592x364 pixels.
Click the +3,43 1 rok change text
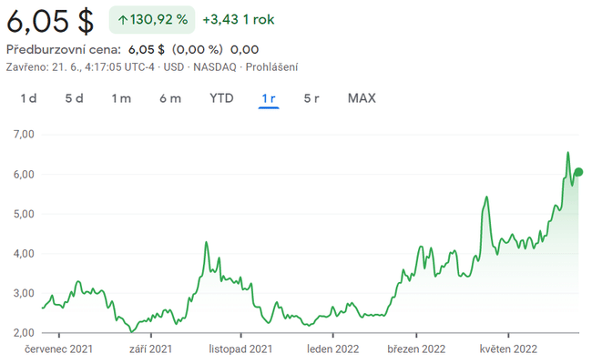(240, 19)
